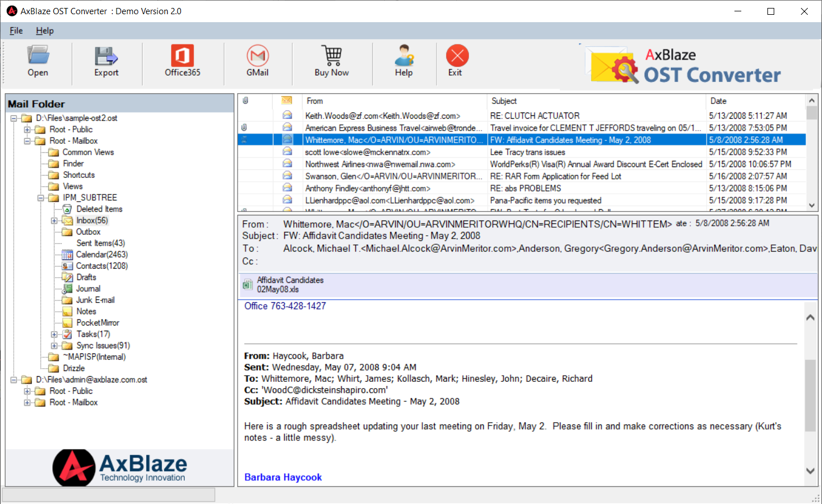Click the Journal folder icon
822x504 pixels.
67,289
